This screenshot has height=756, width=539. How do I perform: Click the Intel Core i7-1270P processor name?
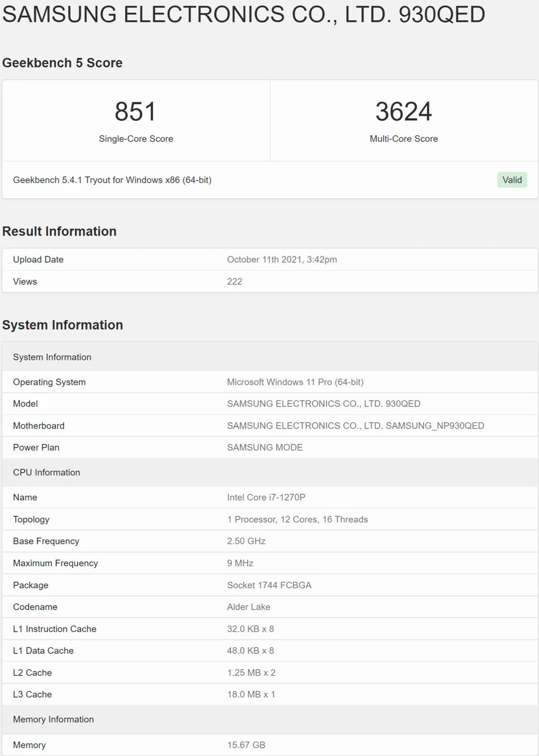(266, 497)
